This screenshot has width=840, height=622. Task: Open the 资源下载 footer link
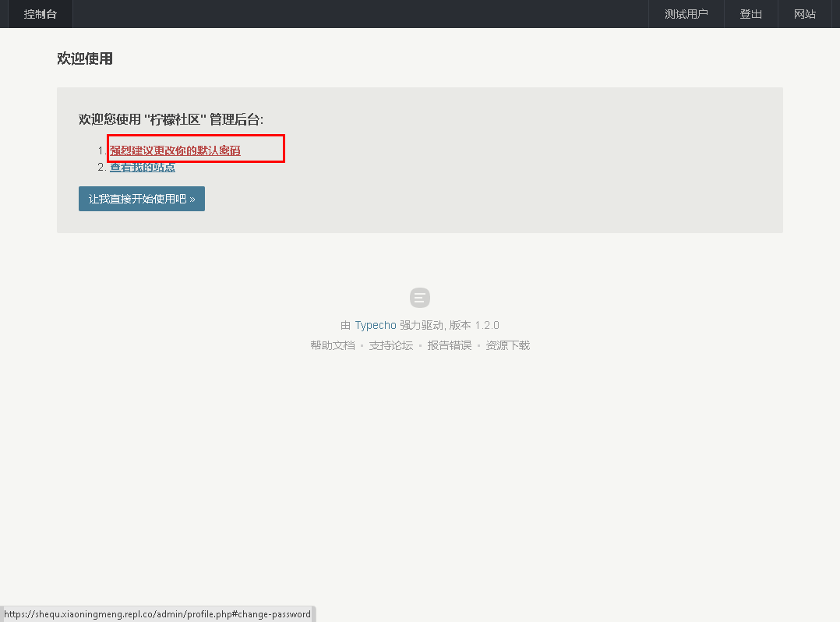tap(508, 345)
